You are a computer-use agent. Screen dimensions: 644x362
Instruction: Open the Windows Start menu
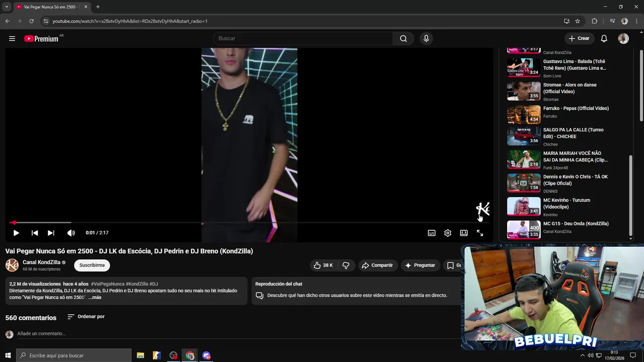[x=8, y=355]
